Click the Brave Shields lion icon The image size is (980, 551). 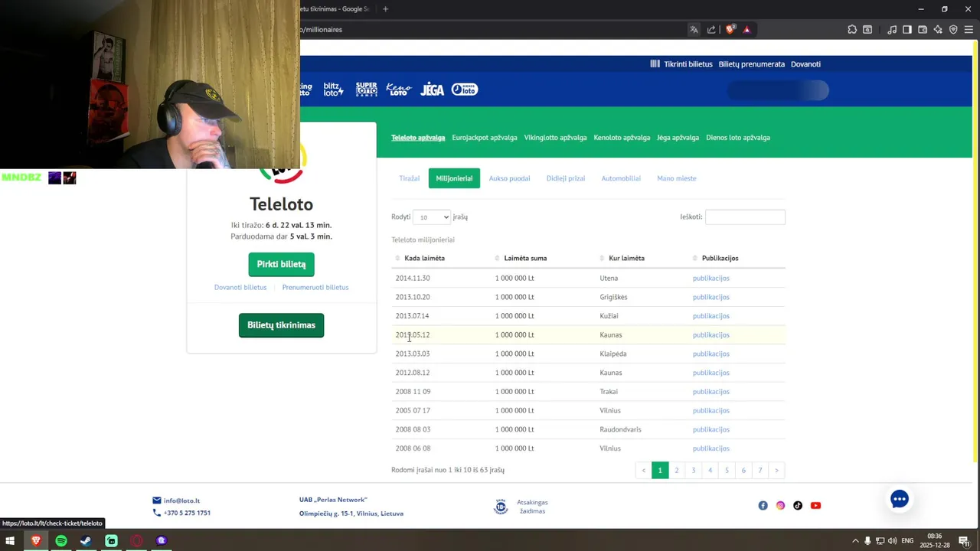(x=730, y=29)
